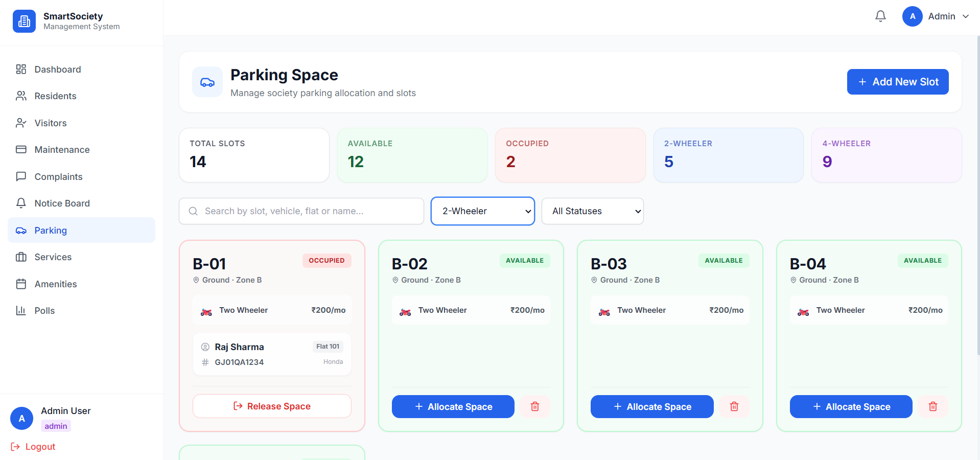Click trash icon on slot B-04
Screen dimensions: 980x460
coord(933,406)
